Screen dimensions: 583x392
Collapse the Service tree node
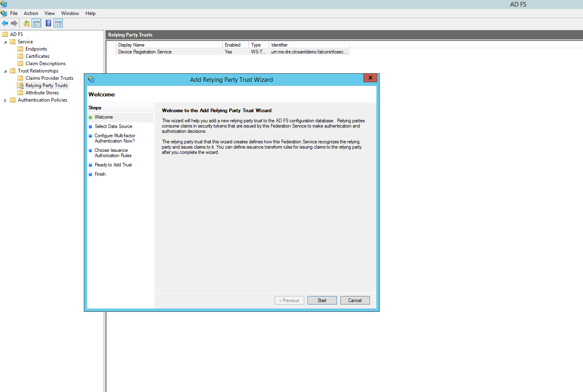5,42
